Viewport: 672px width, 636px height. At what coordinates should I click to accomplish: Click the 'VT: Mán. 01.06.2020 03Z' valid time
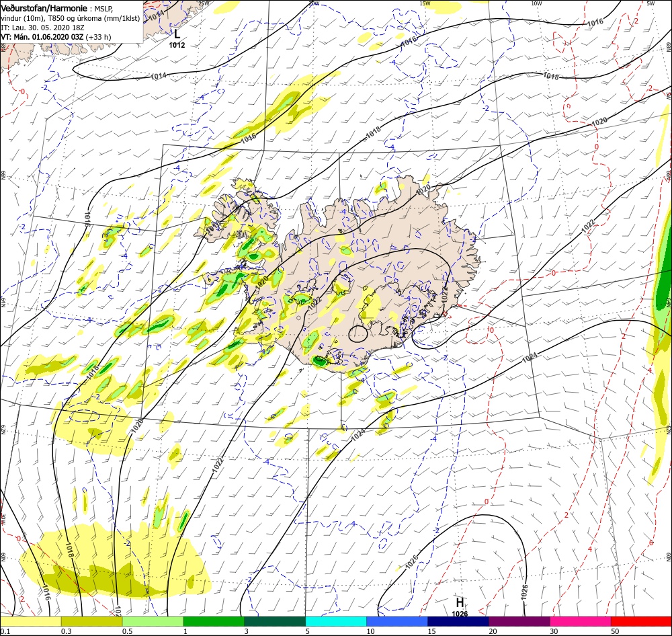[x=42, y=37]
